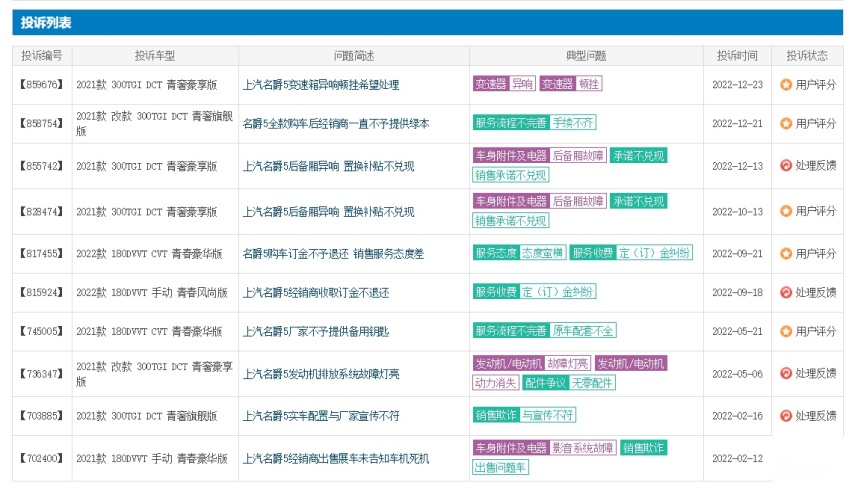The width and height of the screenshot is (852, 489).
Task: Click the 投诉列表 section title
Action: tap(46, 22)
